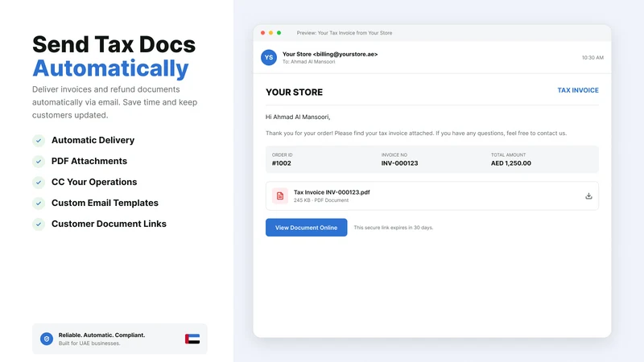Image resolution: width=644 pixels, height=362 pixels.
Task: Click the red PDF file icon
Action: tap(280, 196)
